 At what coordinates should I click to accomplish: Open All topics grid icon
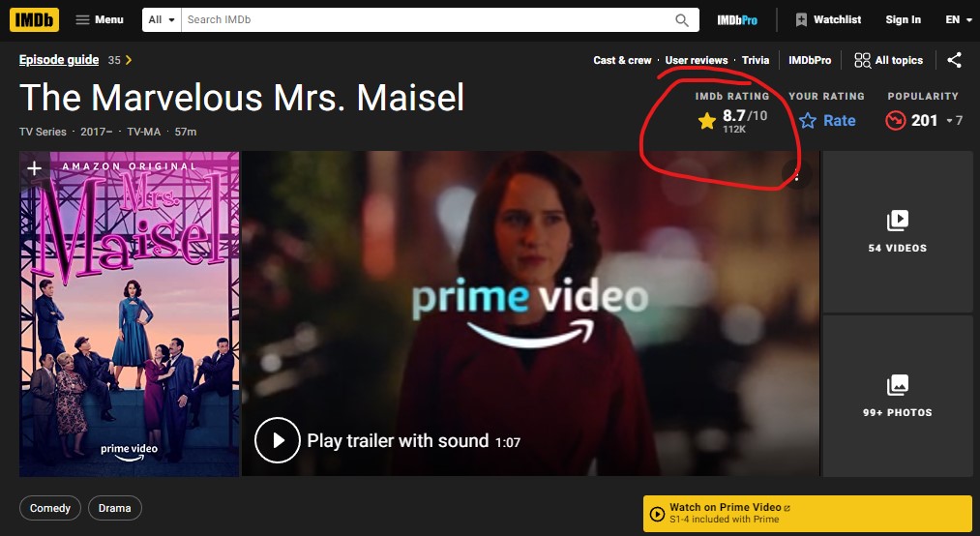862,60
